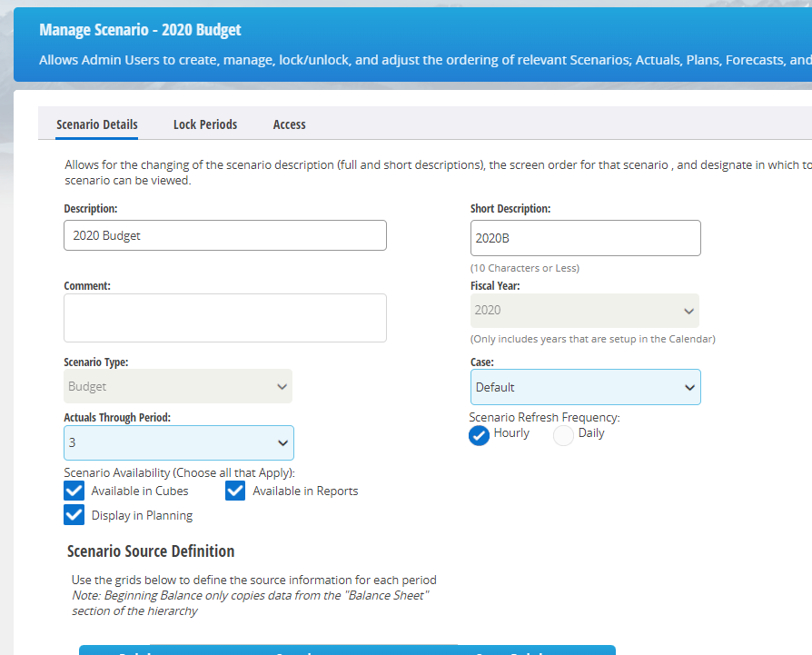Screen dimensions: 812x655
Task: Click the '(10 Characters or Less)' hint text
Action: point(525,268)
